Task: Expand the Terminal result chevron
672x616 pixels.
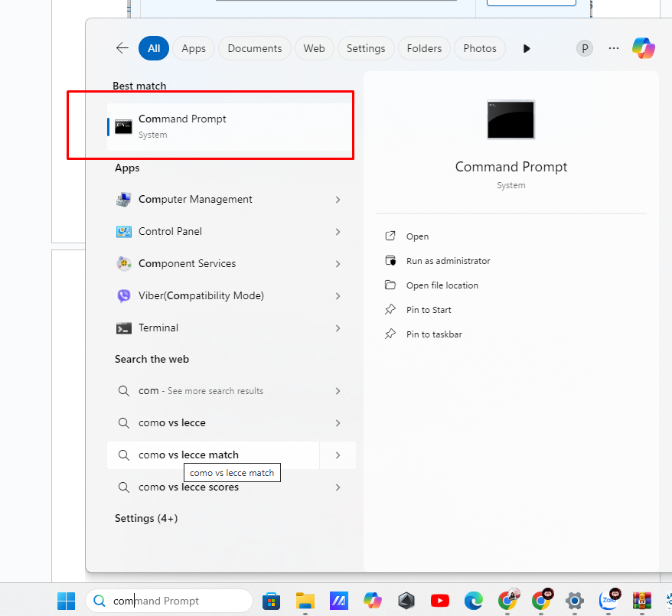Action: click(x=338, y=328)
